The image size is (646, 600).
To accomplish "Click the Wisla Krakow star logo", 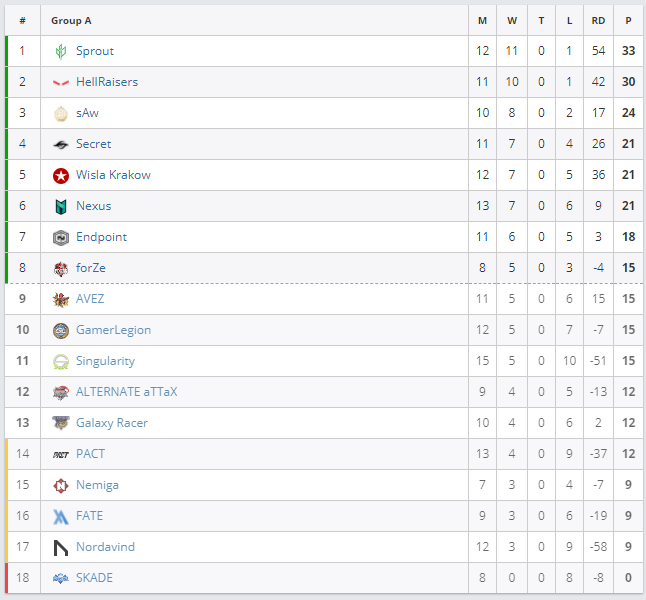I will [x=61, y=175].
